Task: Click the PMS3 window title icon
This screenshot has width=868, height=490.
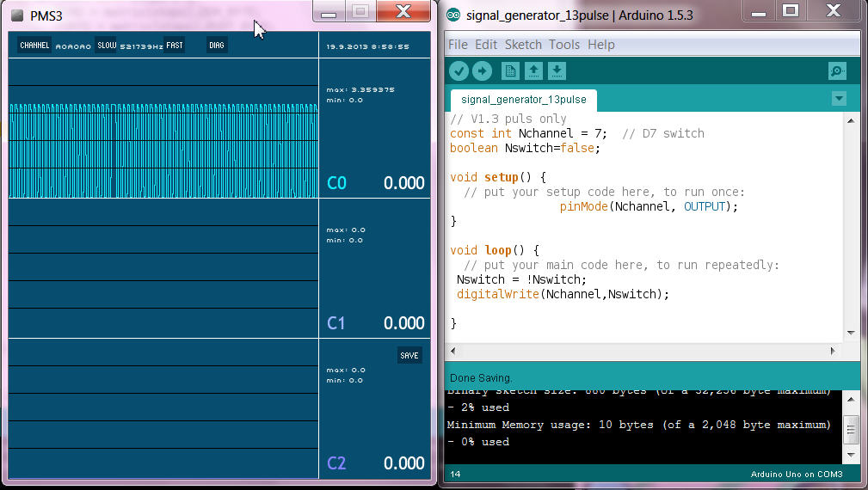Action: (x=17, y=15)
